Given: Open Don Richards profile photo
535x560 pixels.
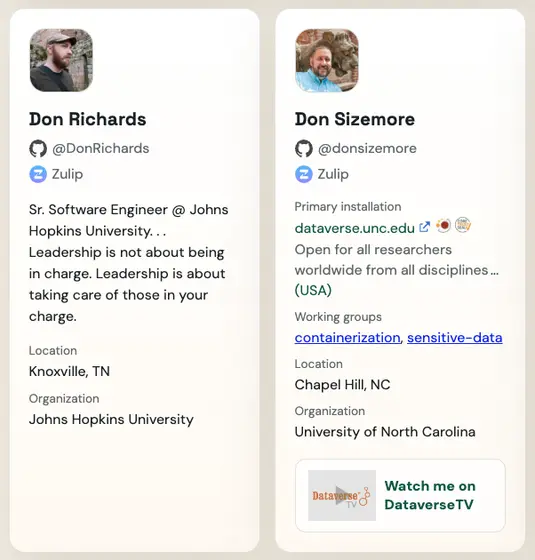Looking at the screenshot, I should click(61, 60).
